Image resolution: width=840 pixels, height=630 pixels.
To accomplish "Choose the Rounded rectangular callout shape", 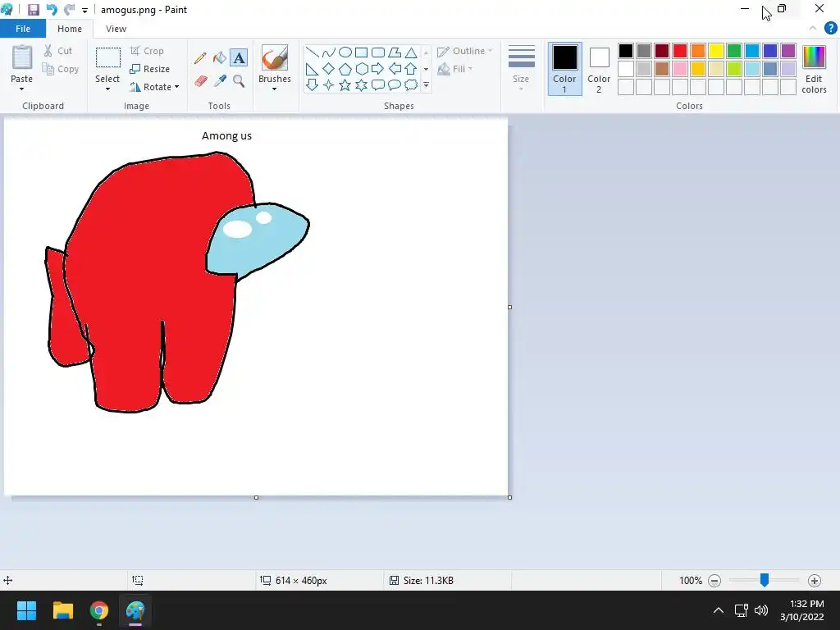I will click(x=378, y=84).
